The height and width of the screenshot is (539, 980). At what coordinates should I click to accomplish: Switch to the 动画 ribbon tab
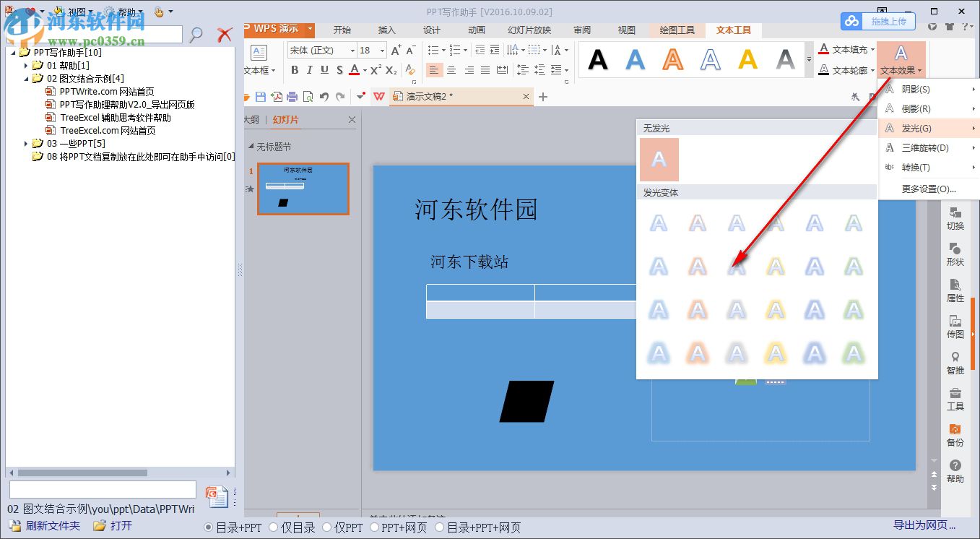(x=477, y=30)
